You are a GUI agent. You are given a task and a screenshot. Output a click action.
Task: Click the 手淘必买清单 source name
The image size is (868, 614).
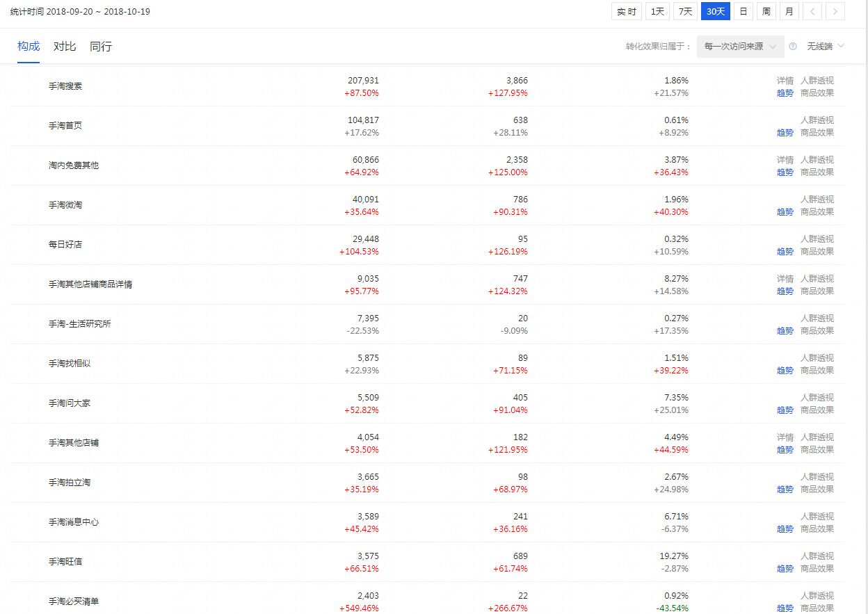[x=74, y=601]
